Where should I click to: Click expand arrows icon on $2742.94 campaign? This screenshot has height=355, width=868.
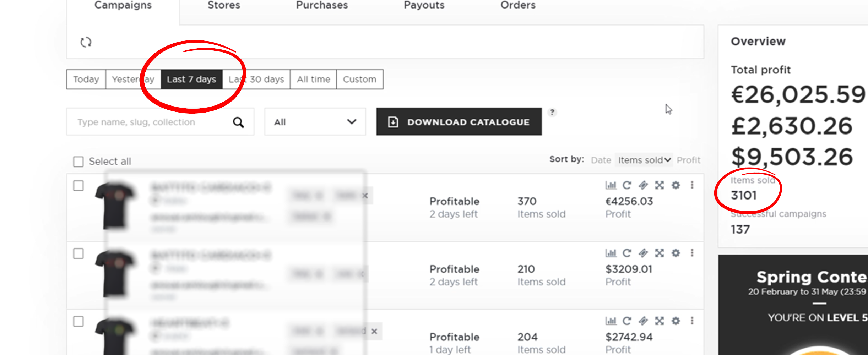660,321
